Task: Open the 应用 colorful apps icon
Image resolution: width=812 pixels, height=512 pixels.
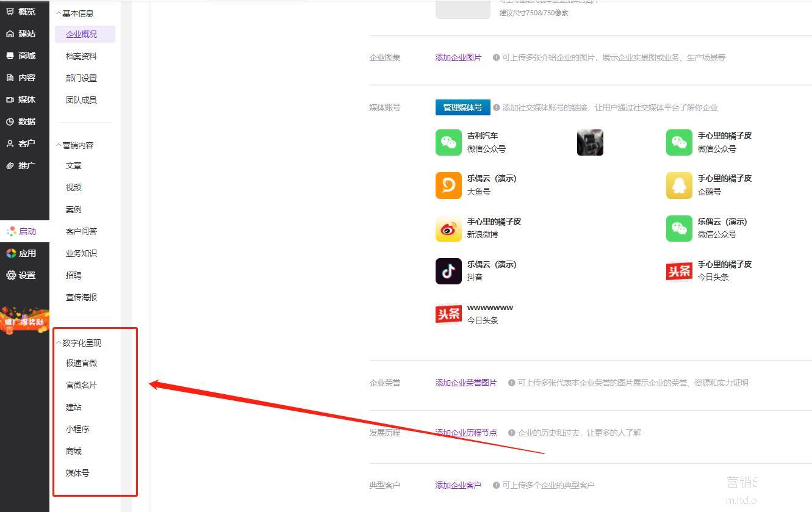Action: 11,253
